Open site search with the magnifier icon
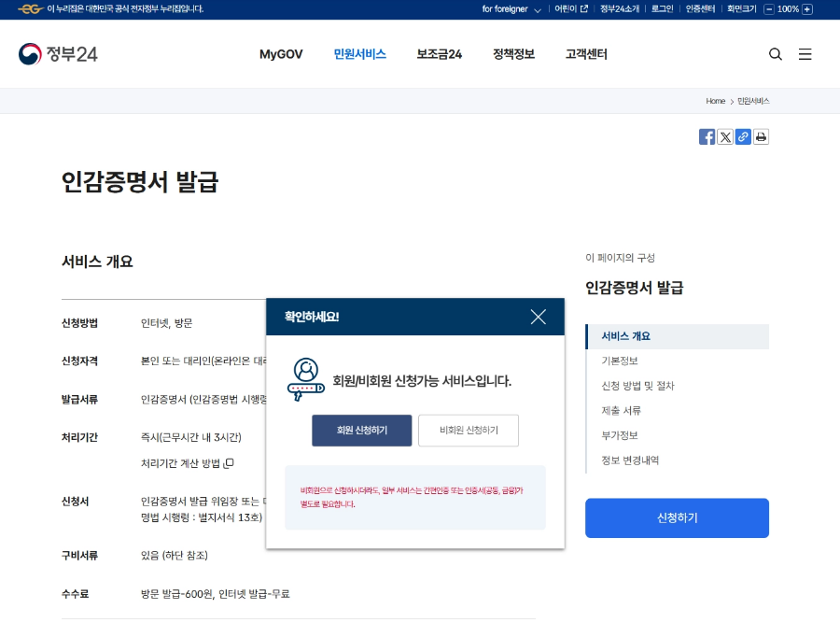Viewport: 840px width, 623px height. (x=776, y=54)
